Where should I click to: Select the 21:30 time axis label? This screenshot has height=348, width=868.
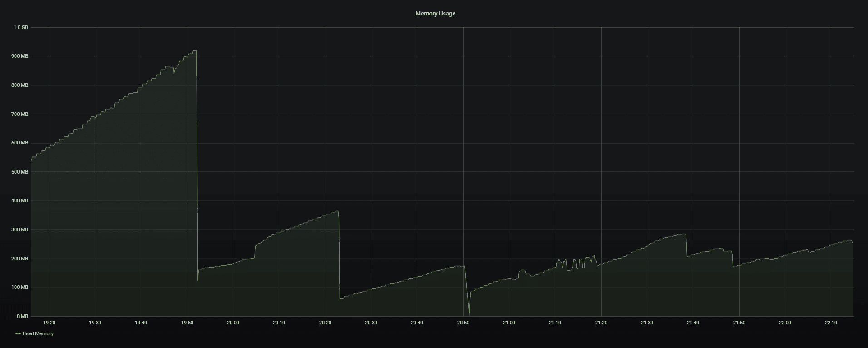(647, 323)
